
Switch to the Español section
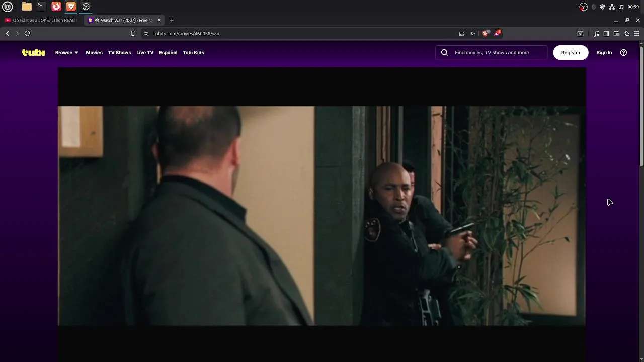pyautogui.click(x=168, y=52)
